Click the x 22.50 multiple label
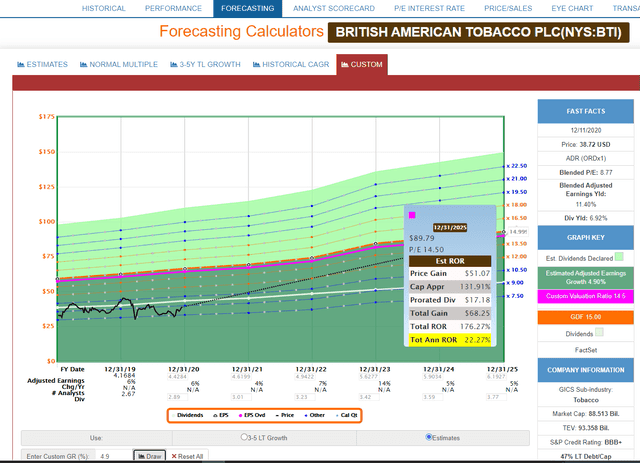The width and height of the screenshot is (640, 463). coord(517,166)
